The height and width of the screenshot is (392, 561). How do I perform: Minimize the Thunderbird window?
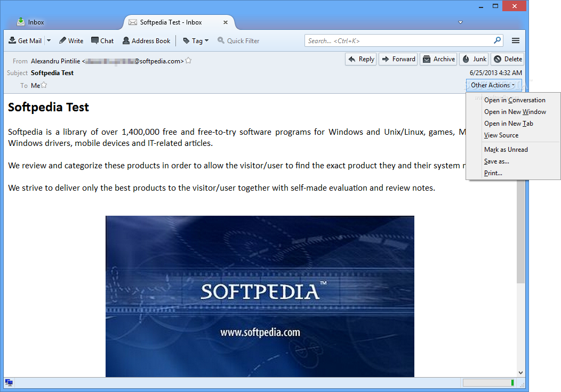click(x=481, y=6)
